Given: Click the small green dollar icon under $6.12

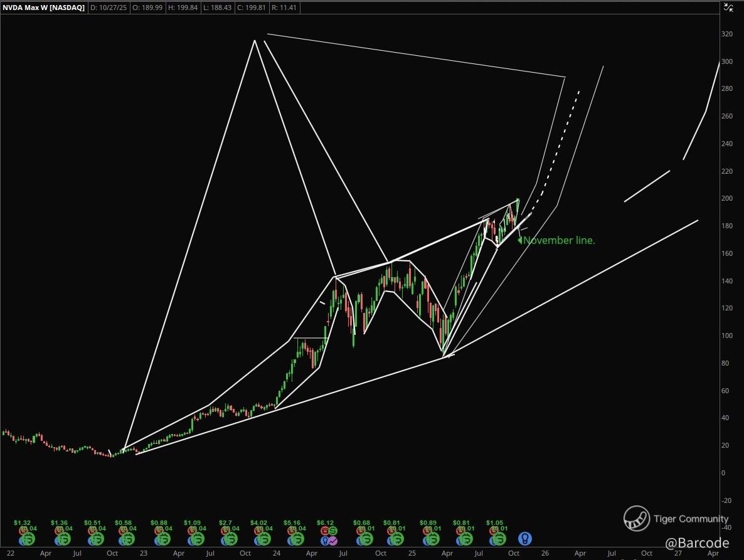Looking at the screenshot, I should 333,531.
